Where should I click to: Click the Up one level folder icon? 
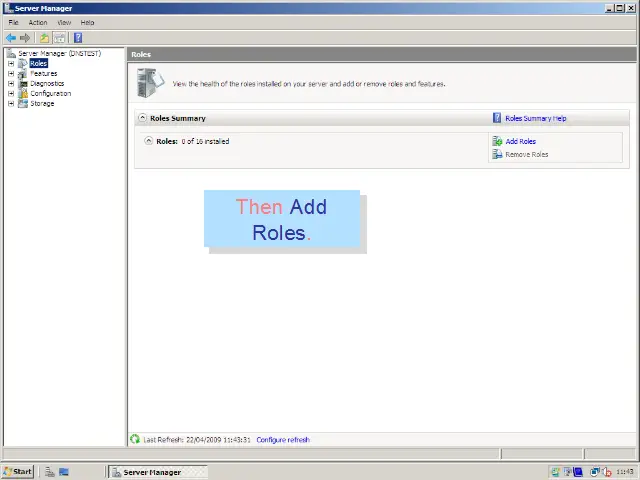[x=44, y=38]
